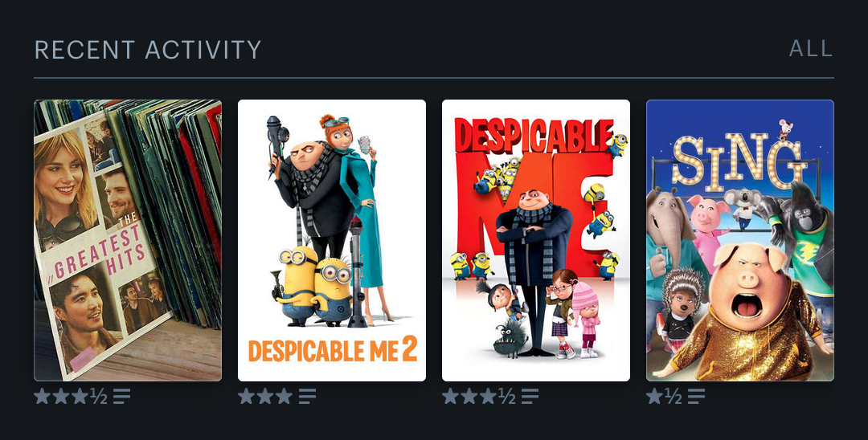Viewport: 868px width, 440px height.
Task: Open review icon under Despicable Me 2
Action: click(x=307, y=396)
